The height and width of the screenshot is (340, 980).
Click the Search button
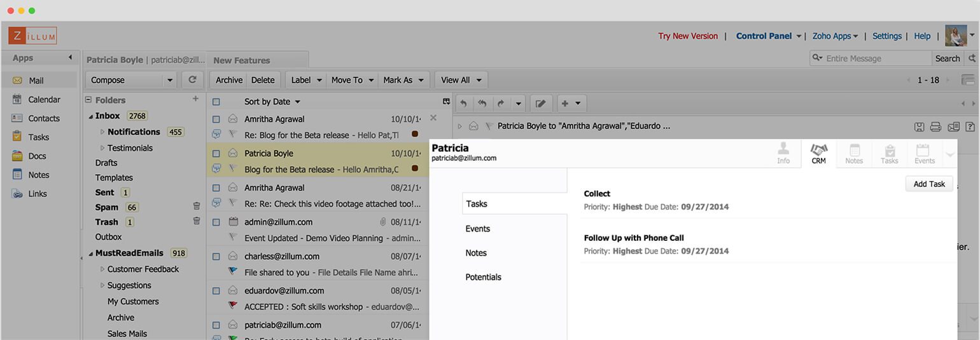click(947, 58)
